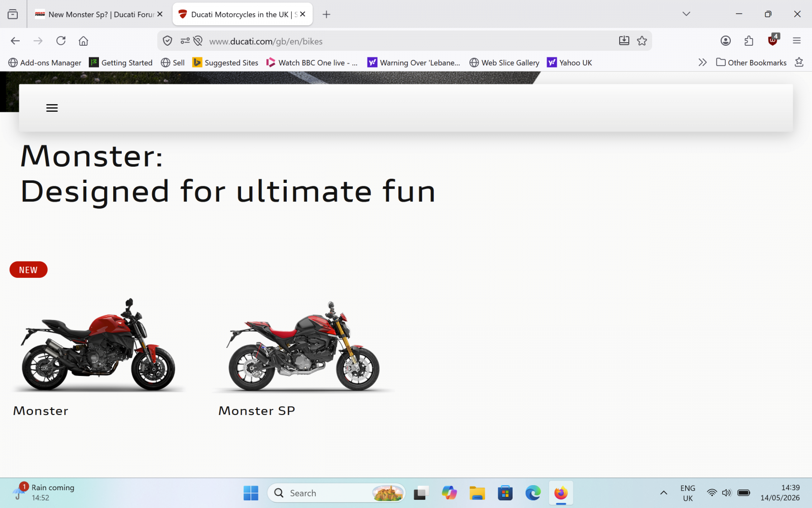Click the Monster motorcycle image
This screenshot has width=812, height=508.
pyautogui.click(x=98, y=345)
